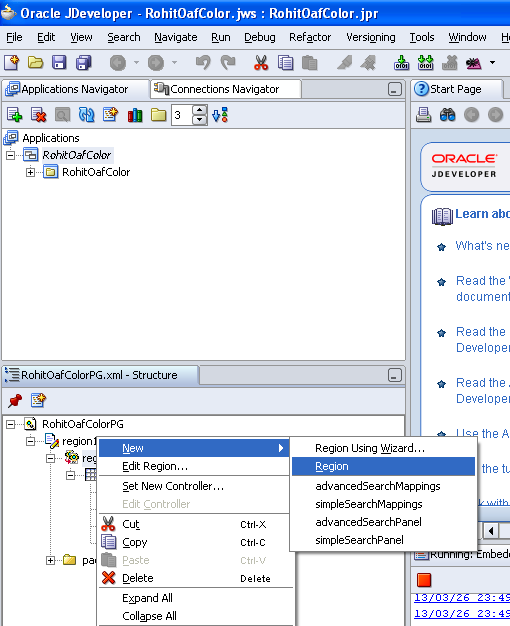
Task: Switch to the Applications Navigator tab
Action: tap(75, 89)
